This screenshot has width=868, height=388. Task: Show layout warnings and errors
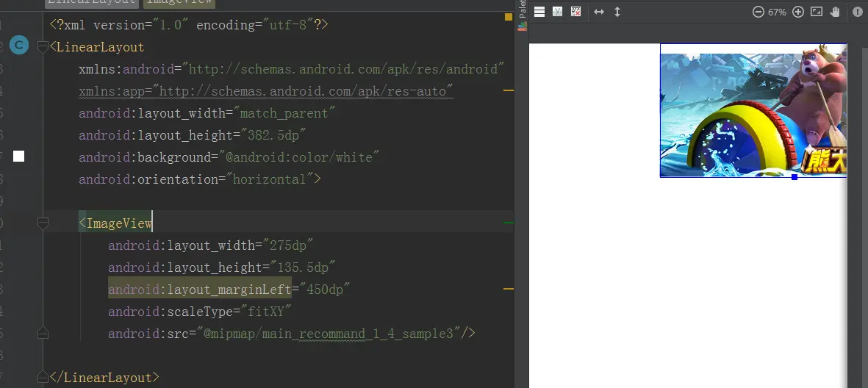pos(858,12)
